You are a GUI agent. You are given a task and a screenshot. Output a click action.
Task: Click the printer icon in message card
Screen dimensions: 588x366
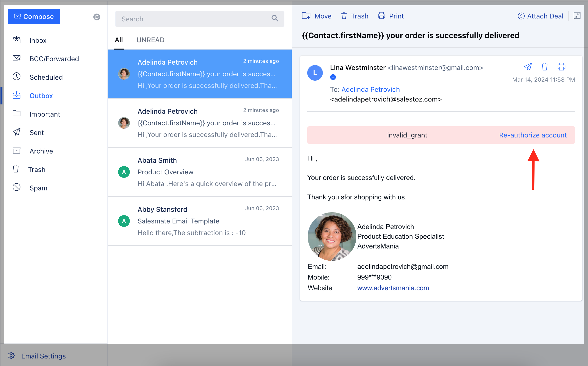[x=561, y=67]
